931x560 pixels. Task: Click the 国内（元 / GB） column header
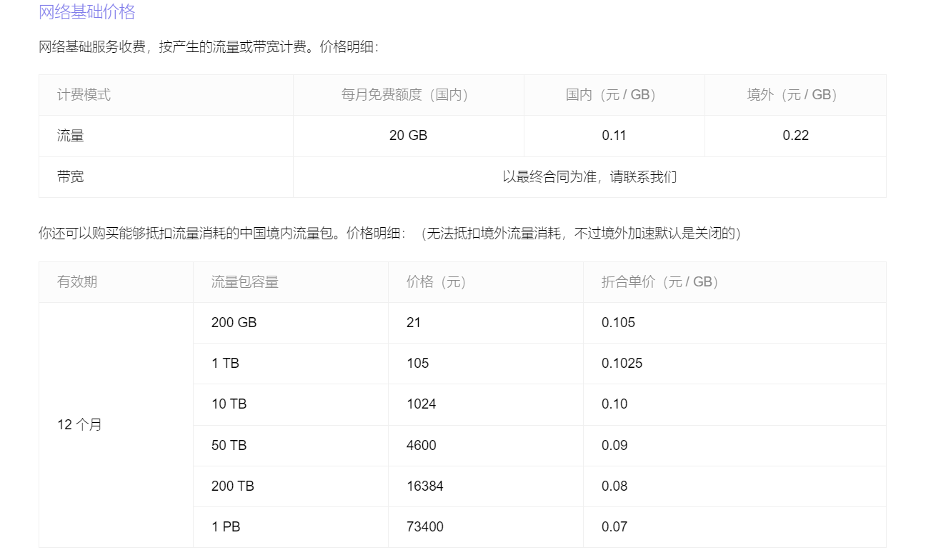614,95
